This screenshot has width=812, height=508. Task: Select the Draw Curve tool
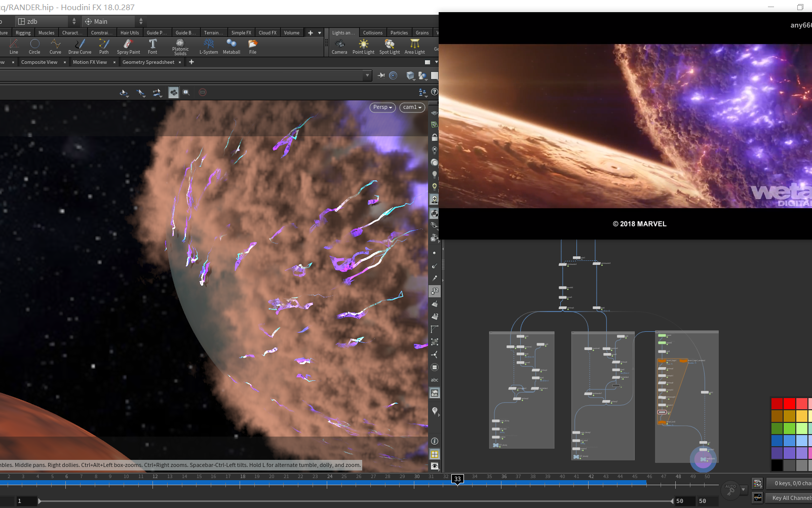pyautogui.click(x=80, y=47)
